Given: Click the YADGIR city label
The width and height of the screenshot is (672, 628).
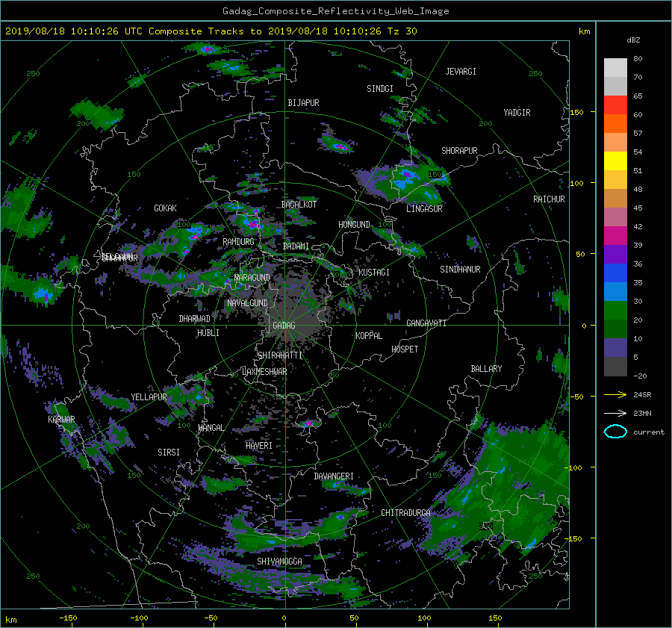Looking at the screenshot, I should pos(517,113).
